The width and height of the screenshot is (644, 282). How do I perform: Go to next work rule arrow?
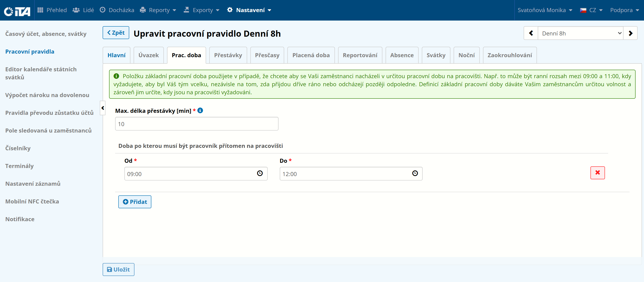[630, 33]
